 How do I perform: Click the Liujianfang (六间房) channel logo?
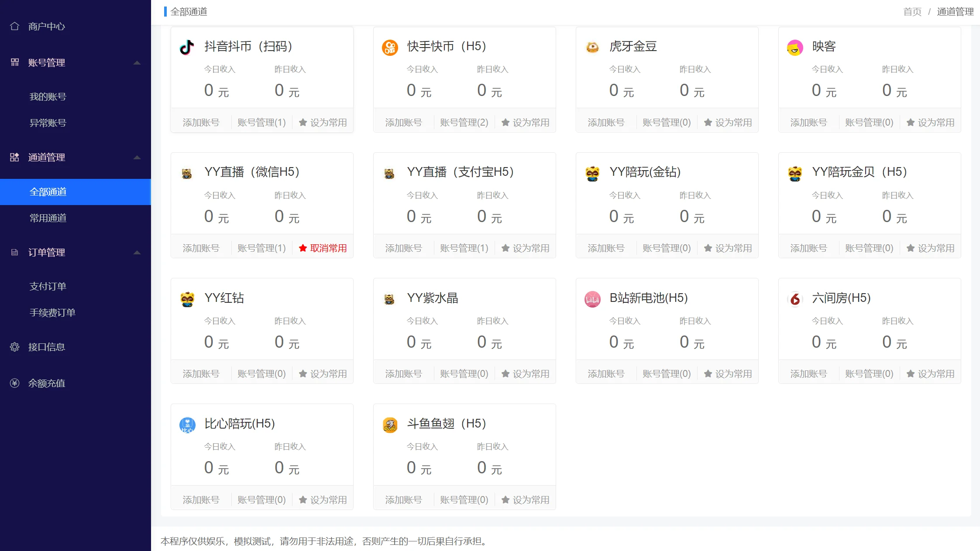795,299
